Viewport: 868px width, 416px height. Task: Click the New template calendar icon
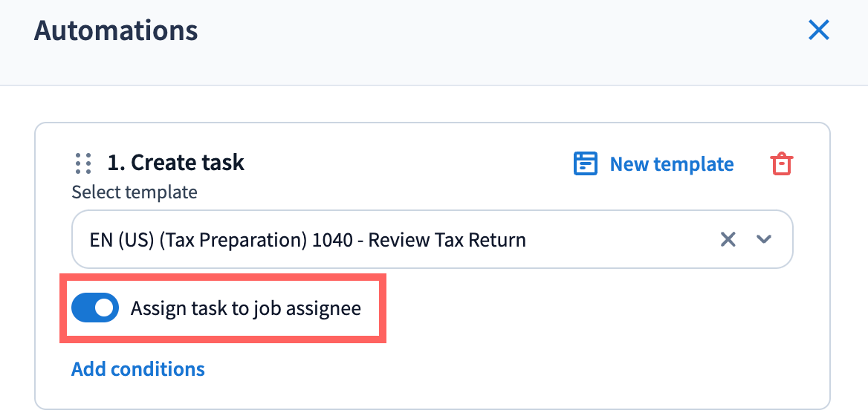coord(586,163)
